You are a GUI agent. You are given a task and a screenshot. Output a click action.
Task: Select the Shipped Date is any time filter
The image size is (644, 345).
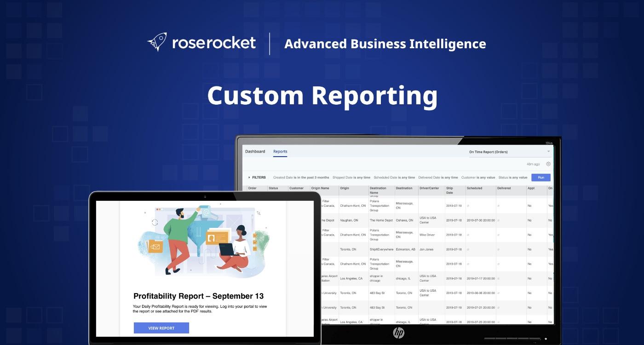pyautogui.click(x=351, y=177)
